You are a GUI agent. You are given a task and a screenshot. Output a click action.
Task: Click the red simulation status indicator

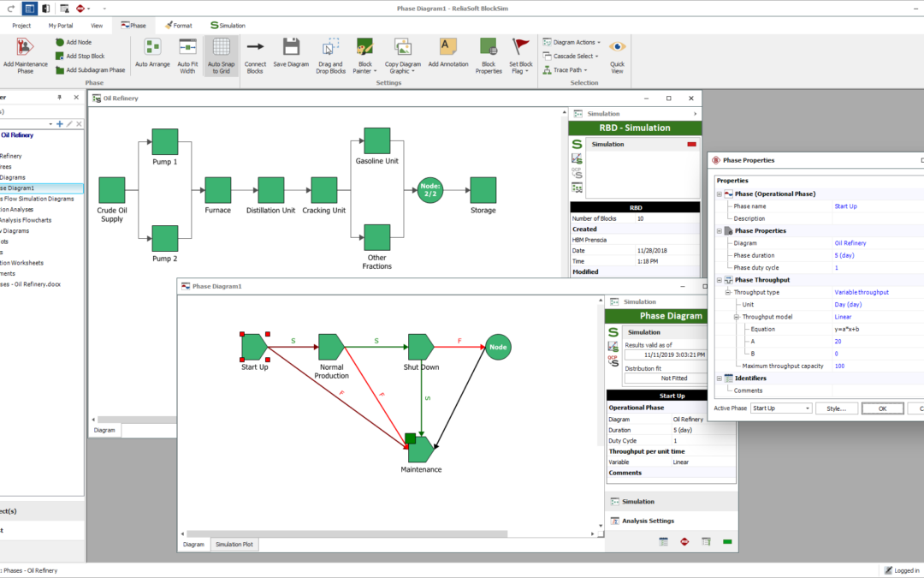click(x=692, y=144)
